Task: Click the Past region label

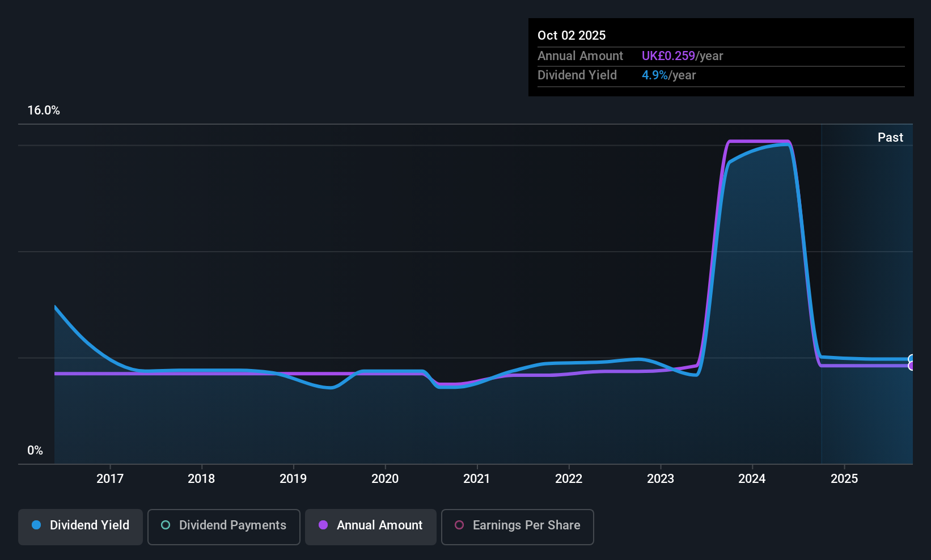Action: pos(890,137)
